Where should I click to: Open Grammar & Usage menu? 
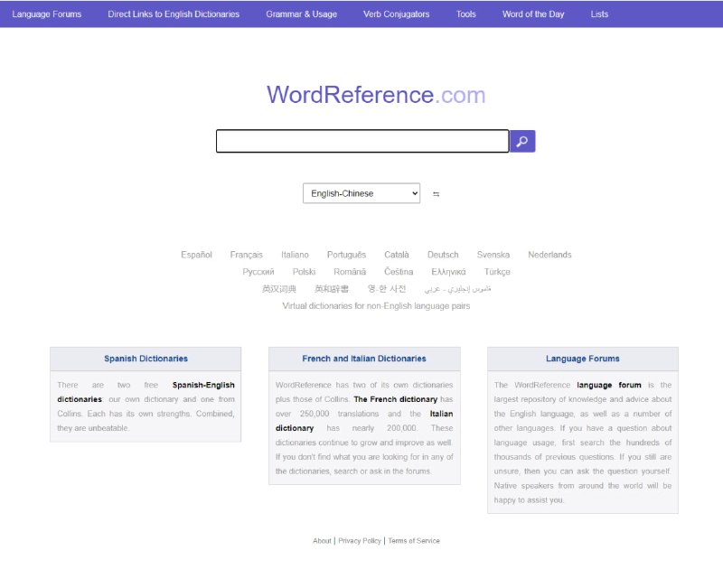click(301, 14)
